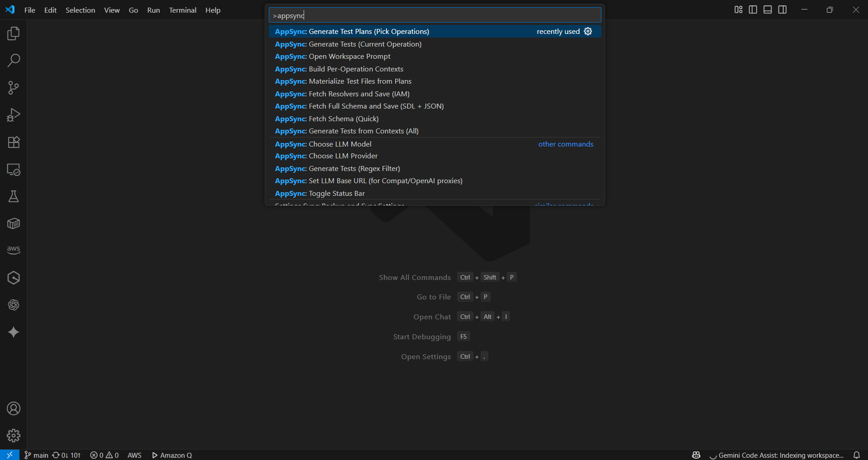This screenshot has width=868, height=460.
Task: Open Gemini Code Assist sparkle view
Action: click(14, 332)
